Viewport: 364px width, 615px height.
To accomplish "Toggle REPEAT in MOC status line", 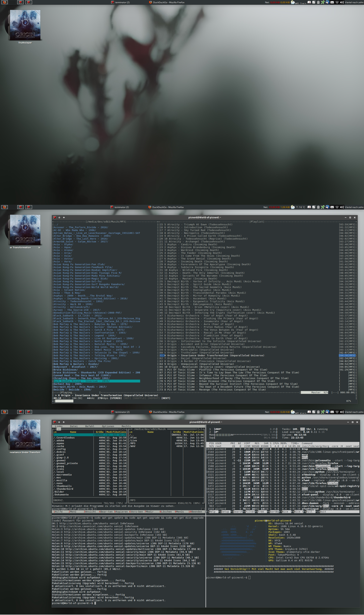I will [154, 398].
